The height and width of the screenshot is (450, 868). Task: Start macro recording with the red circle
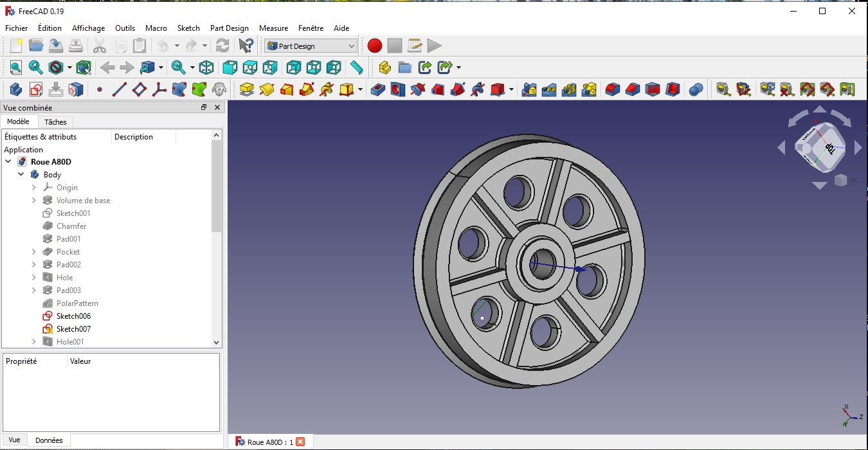(375, 46)
